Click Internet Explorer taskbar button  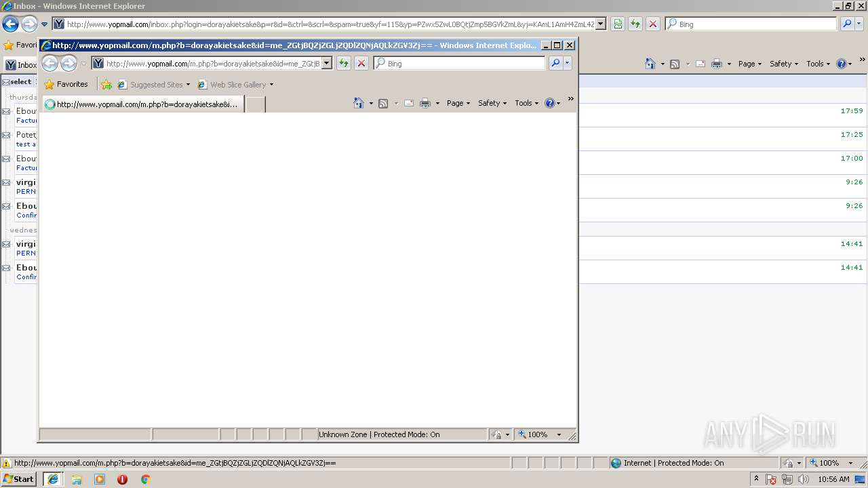53,479
